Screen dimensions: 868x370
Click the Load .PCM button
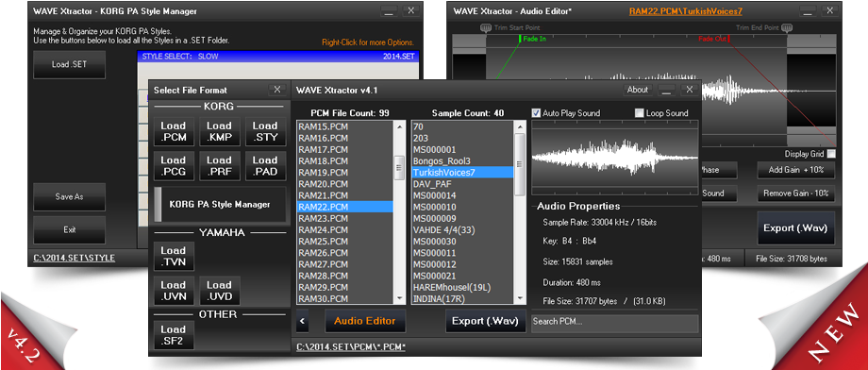click(174, 132)
